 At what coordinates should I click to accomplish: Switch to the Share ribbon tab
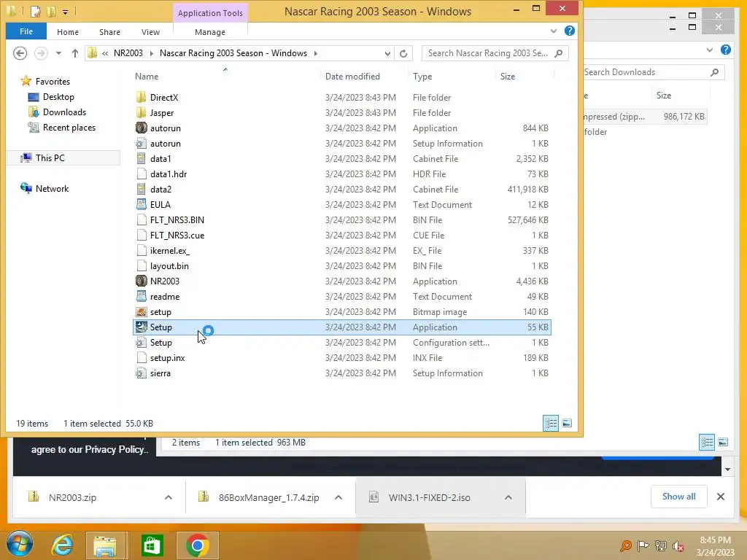pos(109,32)
